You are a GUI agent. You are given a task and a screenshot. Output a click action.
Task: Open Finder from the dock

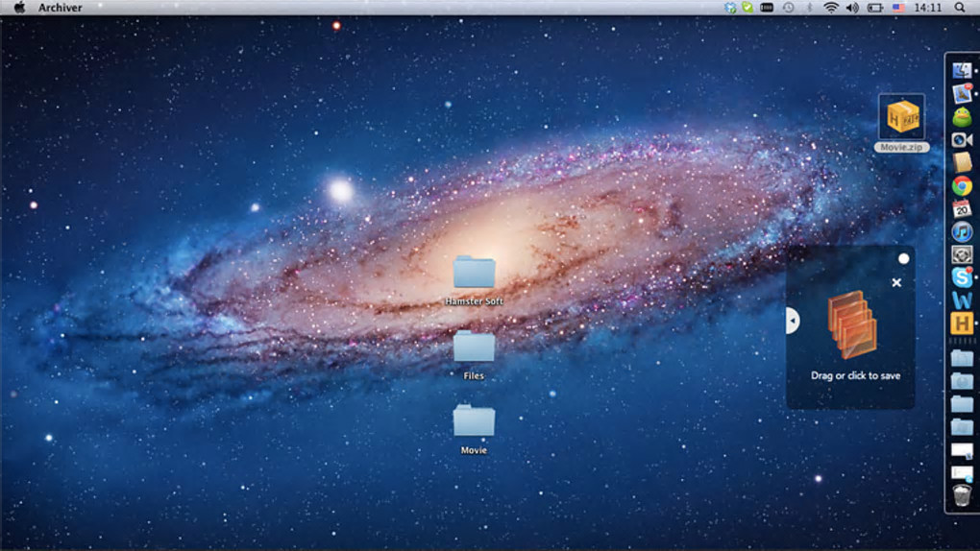[x=962, y=71]
